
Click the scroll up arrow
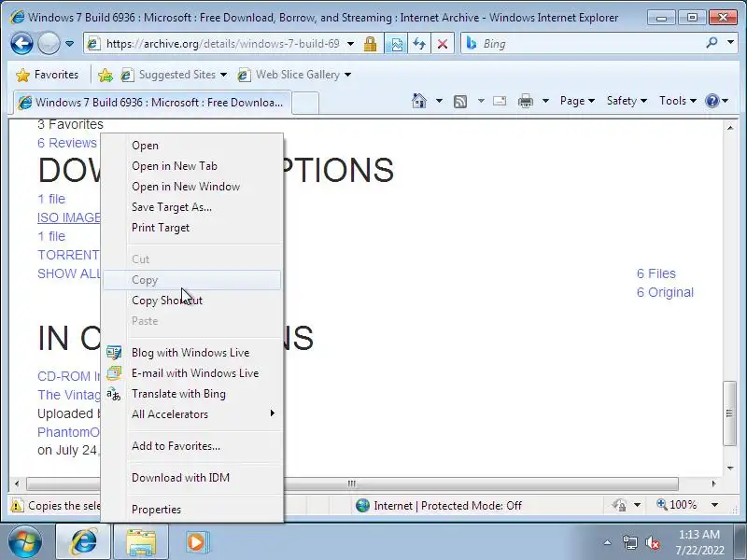[730, 128]
